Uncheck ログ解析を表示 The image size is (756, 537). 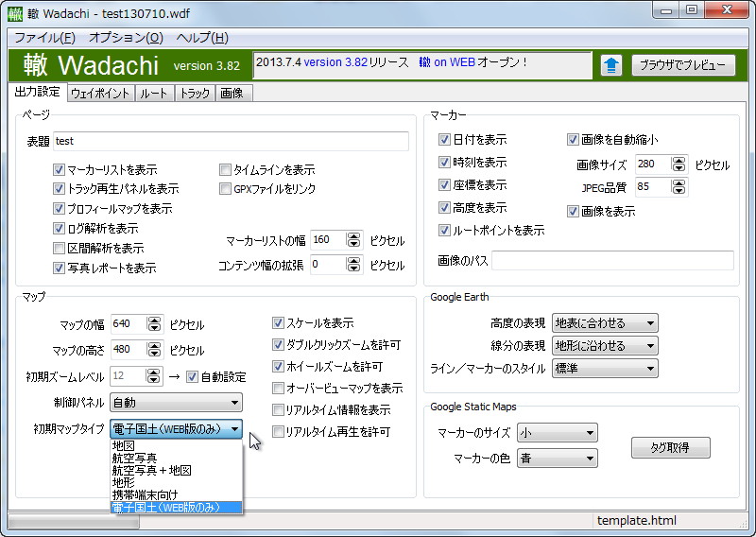pyautogui.click(x=59, y=228)
